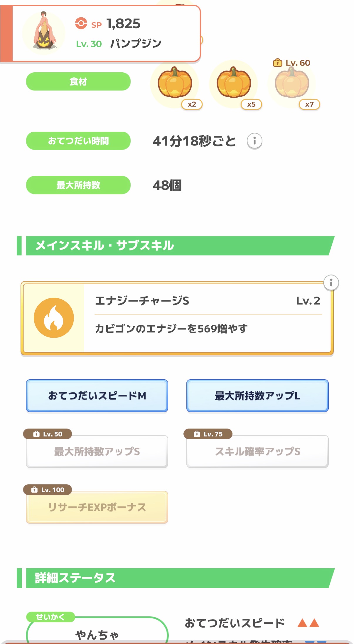This screenshot has width=354, height=644.
Task: Tap the 最大所持数 green label
Action: (x=78, y=185)
